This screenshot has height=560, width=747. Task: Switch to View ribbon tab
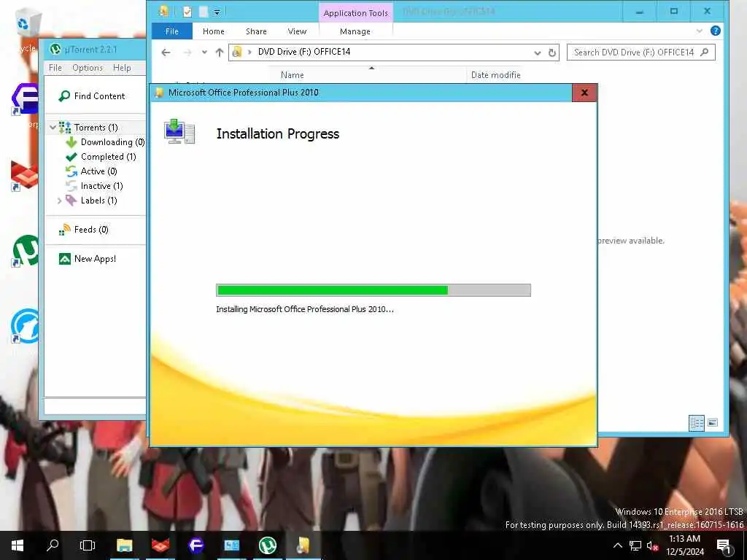[298, 31]
